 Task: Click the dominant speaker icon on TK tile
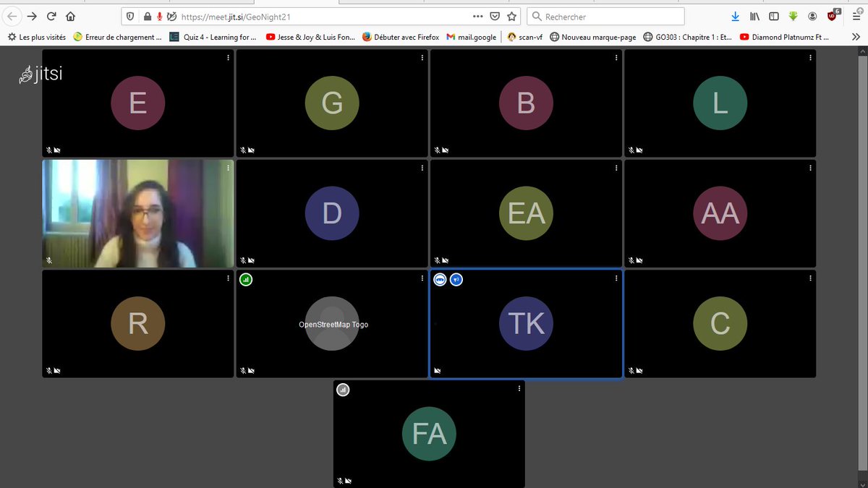point(456,279)
